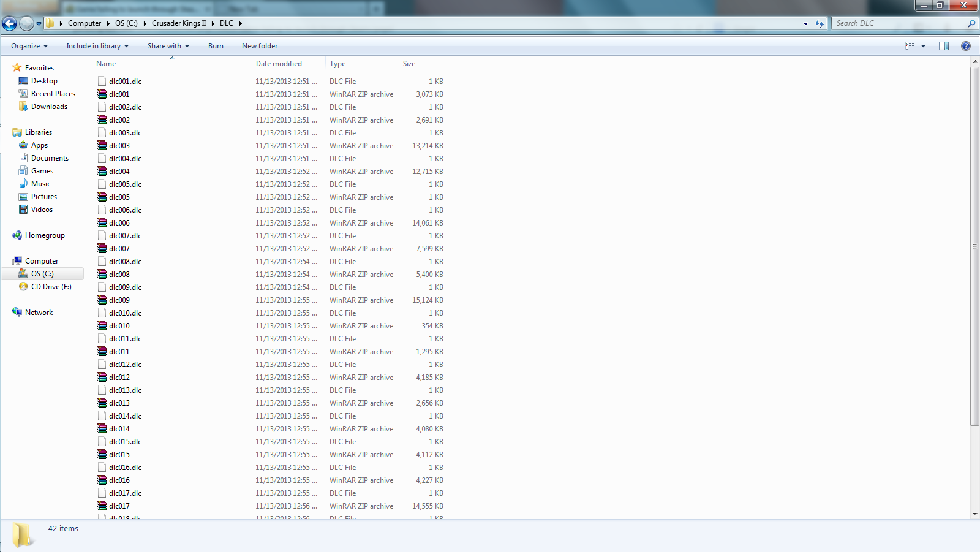980x554 pixels.
Task: Click the Burn toolbar button
Action: click(216, 46)
